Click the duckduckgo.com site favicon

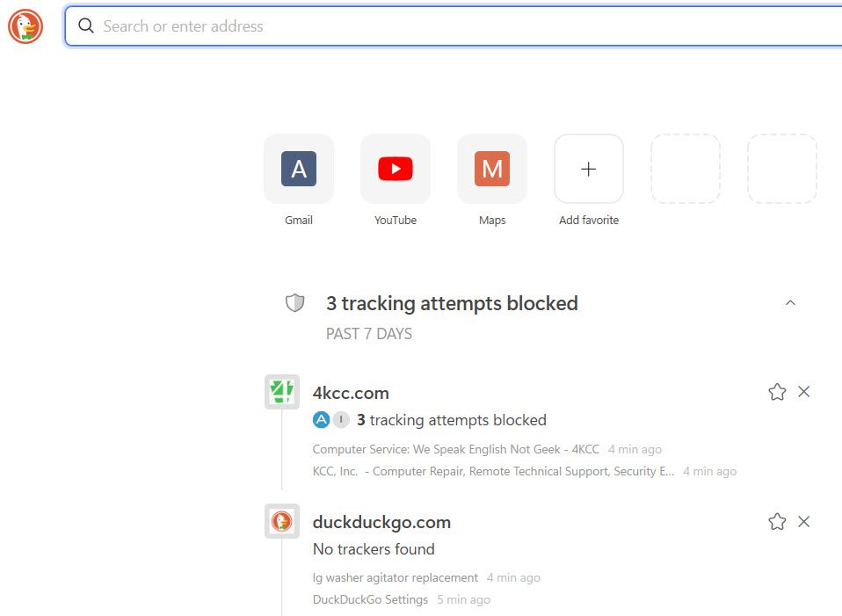point(282,521)
